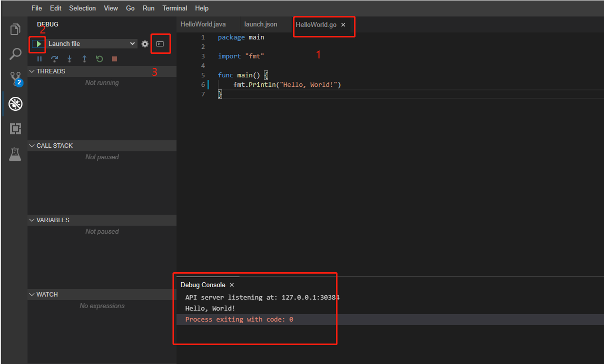Click 'API server listening at' console line
The image size is (604, 364).
(262, 297)
